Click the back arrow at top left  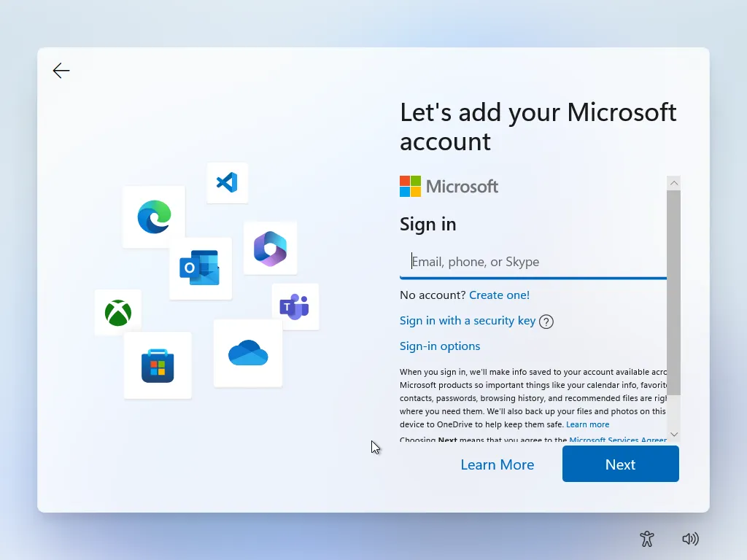point(61,70)
